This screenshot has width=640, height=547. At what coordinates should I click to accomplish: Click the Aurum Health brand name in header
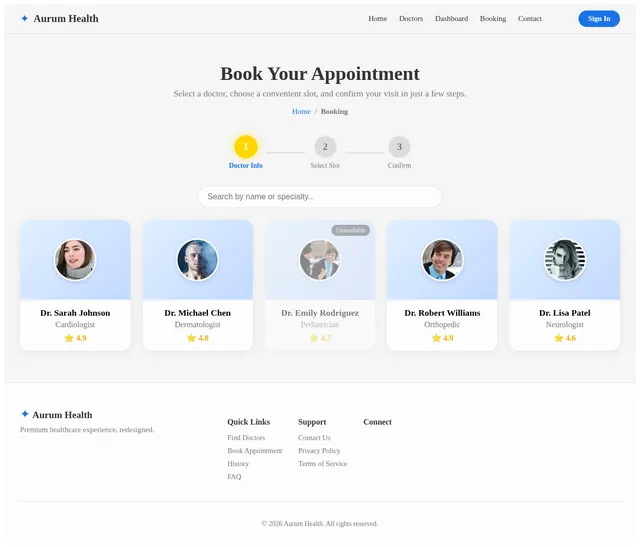(x=66, y=18)
